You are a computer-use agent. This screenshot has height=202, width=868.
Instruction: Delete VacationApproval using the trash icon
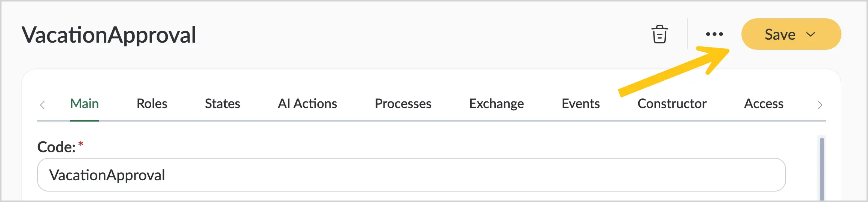click(x=659, y=34)
